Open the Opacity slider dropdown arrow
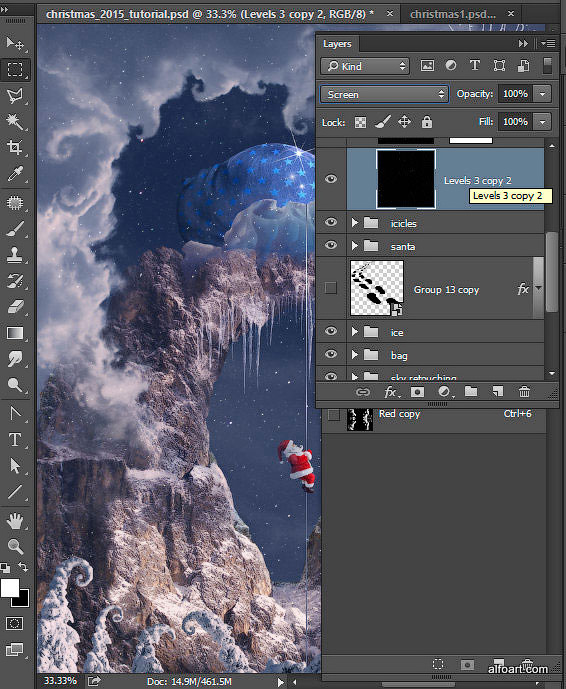 (542, 94)
